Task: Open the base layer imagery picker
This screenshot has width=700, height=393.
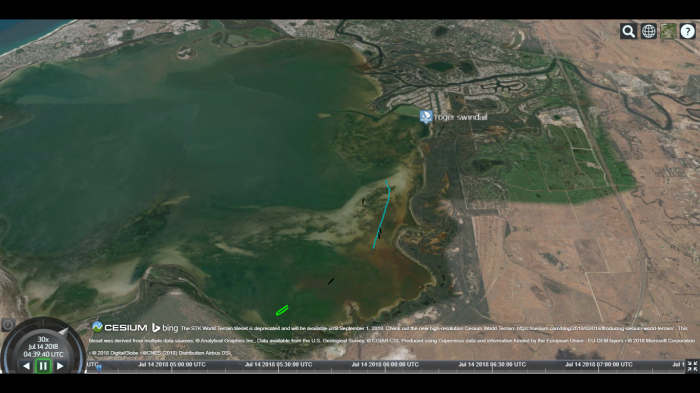Action: pos(668,31)
